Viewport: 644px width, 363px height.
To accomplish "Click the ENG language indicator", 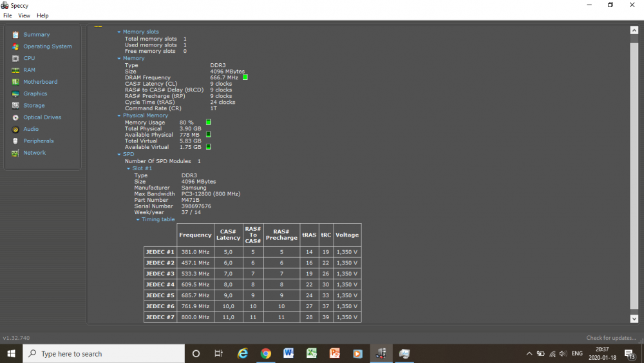I will coord(577,353).
